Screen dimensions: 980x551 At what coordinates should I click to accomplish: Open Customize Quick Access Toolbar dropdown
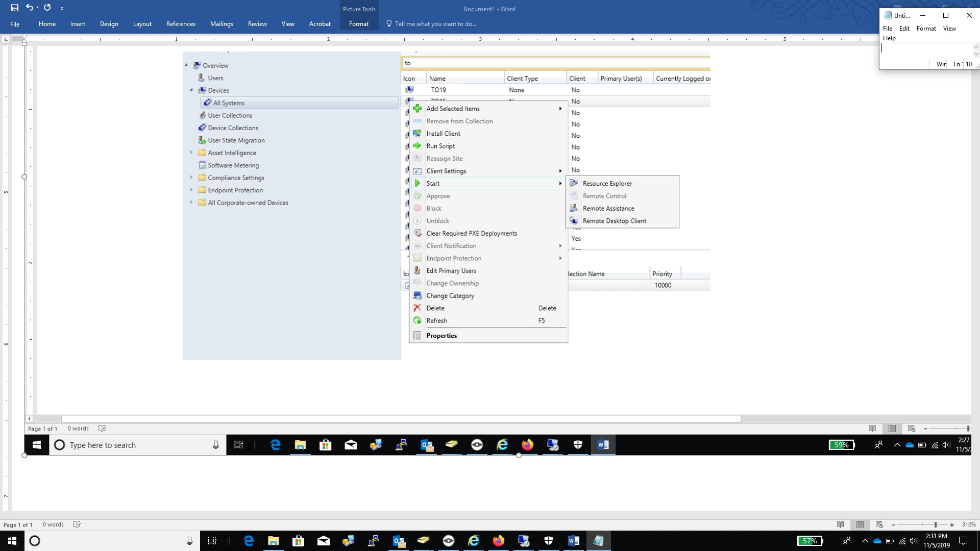coord(62,9)
